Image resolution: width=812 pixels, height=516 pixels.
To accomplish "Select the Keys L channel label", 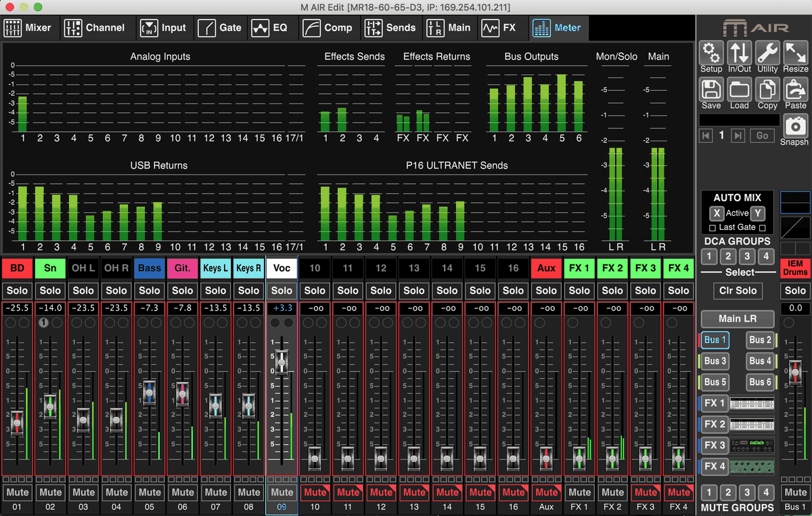I will (216, 268).
